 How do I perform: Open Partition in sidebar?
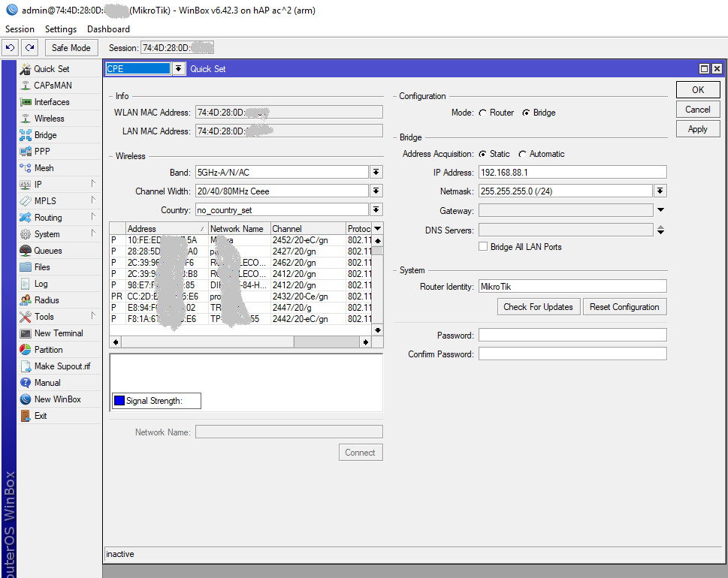[48, 350]
